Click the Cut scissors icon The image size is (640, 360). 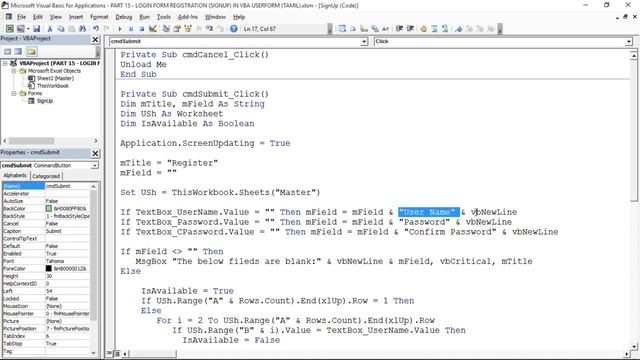pos(49,29)
